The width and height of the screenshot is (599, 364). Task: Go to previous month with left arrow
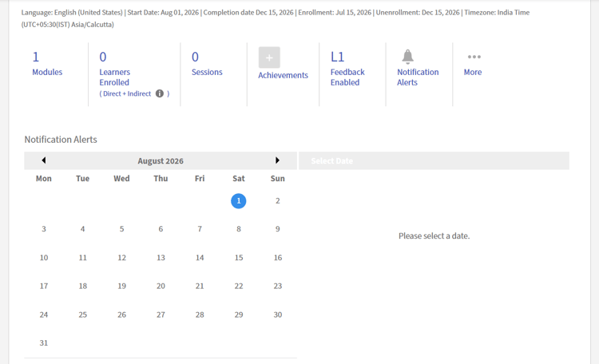click(x=44, y=160)
